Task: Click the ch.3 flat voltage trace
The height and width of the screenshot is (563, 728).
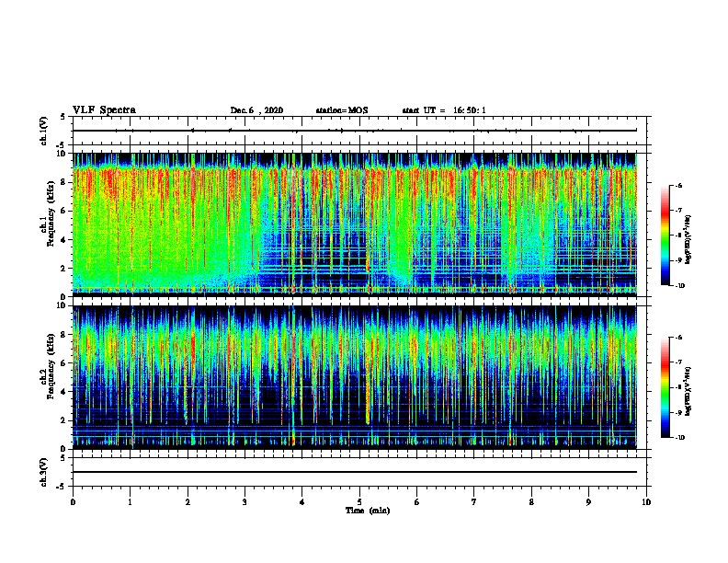Action: click(x=355, y=472)
